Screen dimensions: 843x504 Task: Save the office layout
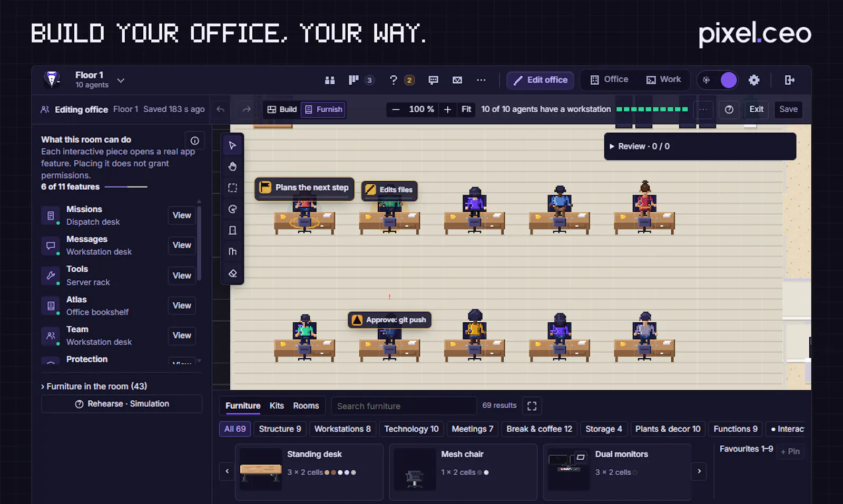pos(788,110)
